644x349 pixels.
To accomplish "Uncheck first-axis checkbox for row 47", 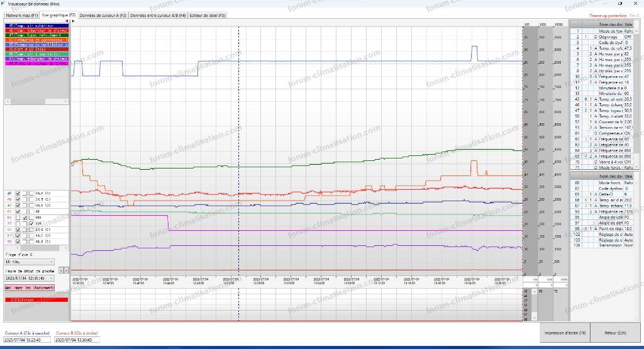I will point(18,205).
